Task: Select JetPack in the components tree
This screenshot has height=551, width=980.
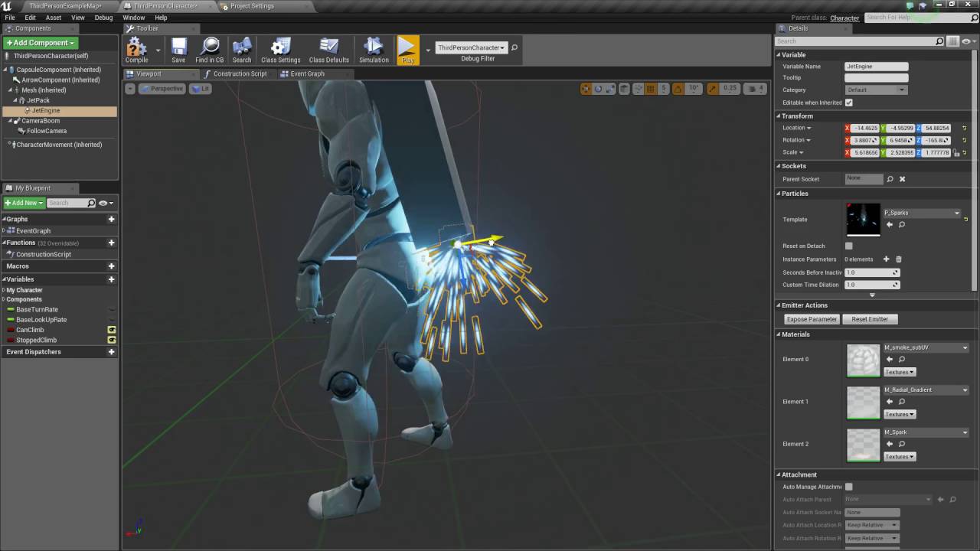Action: click(38, 100)
